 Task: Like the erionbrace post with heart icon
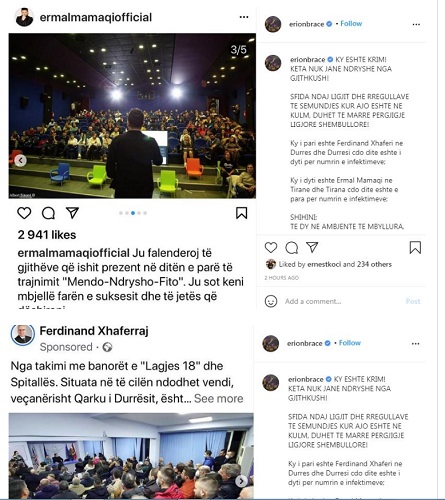point(271,248)
